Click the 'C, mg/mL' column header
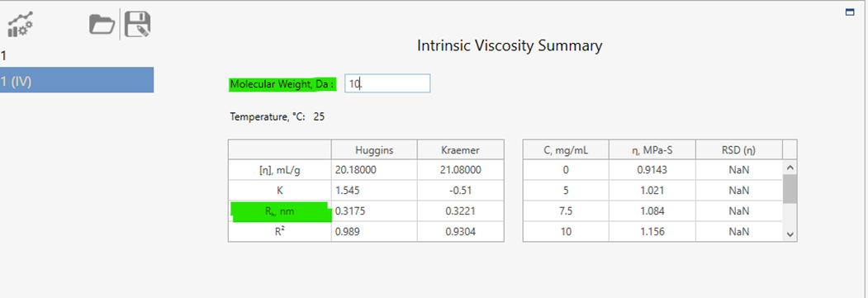This screenshot has width=868, height=298. 566,150
